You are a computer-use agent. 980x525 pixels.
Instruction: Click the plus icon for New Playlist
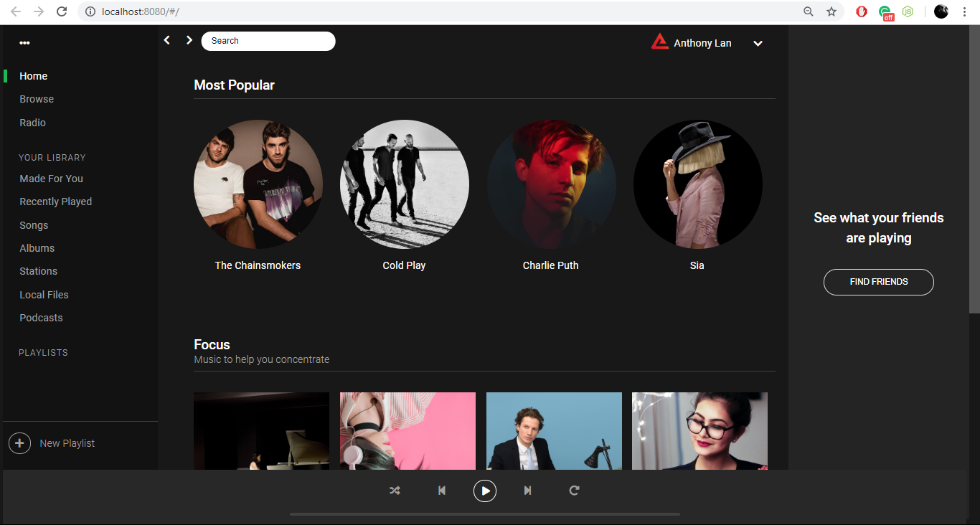pyautogui.click(x=19, y=443)
